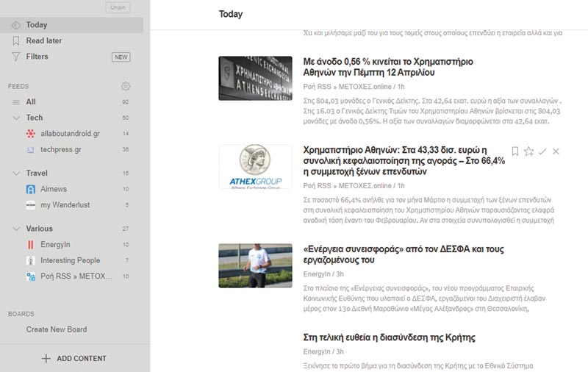This screenshot has height=372, width=588.
Task: Collapse the Various feeds category
Action: pos(16,229)
